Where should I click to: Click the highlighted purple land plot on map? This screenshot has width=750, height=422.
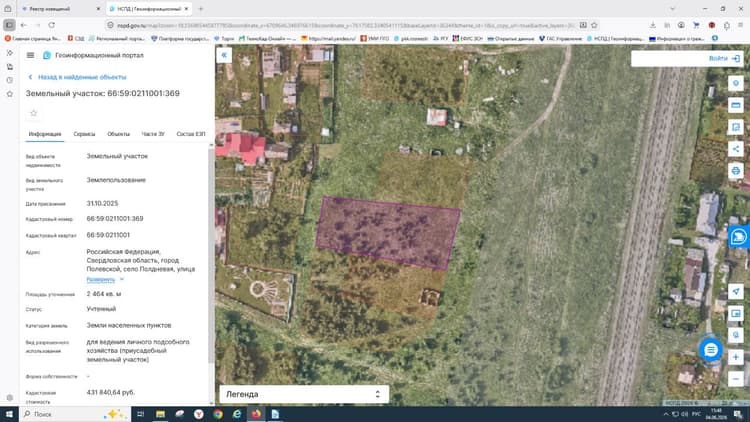tap(388, 233)
